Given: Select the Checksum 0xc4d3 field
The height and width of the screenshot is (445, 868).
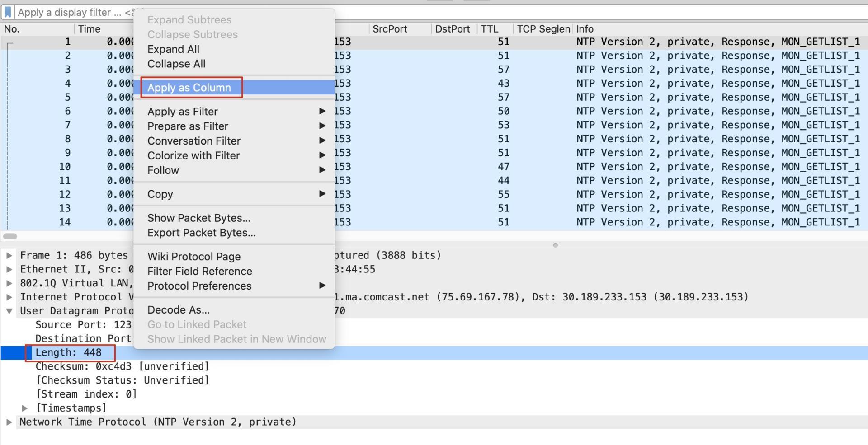Looking at the screenshot, I should point(122,366).
